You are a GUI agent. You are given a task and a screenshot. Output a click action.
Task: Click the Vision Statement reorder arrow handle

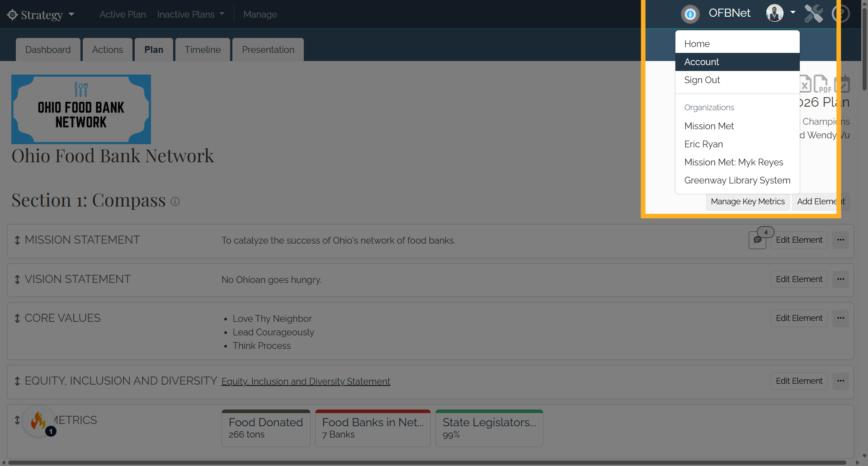point(17,280)
